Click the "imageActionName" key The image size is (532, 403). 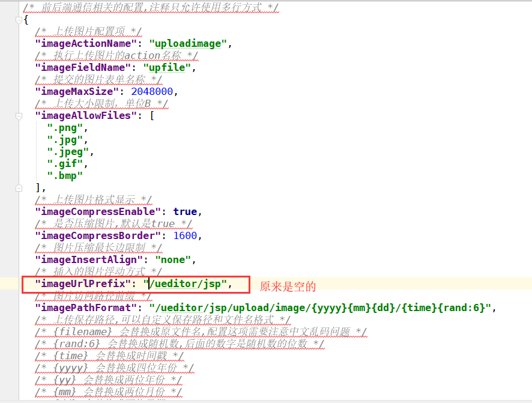tap(86, 44)
